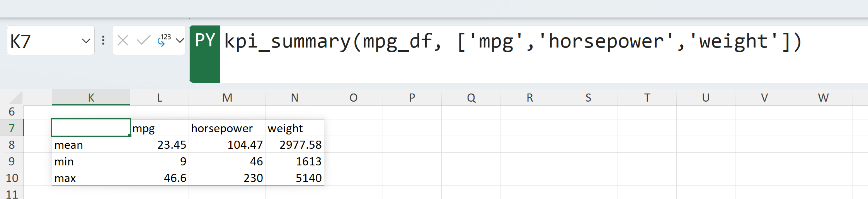Click in the Name Box showing K7
The height and width of the screenshot is (199, 868).
point(43,41)
